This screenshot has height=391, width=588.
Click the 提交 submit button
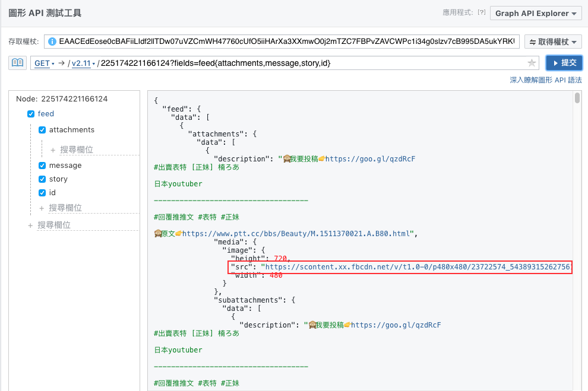564,63
